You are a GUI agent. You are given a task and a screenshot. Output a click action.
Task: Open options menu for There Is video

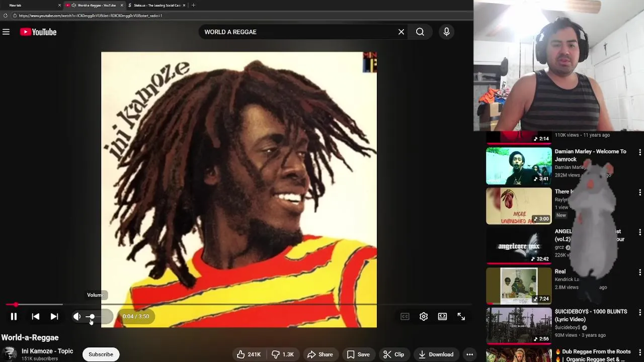(639, 192)
